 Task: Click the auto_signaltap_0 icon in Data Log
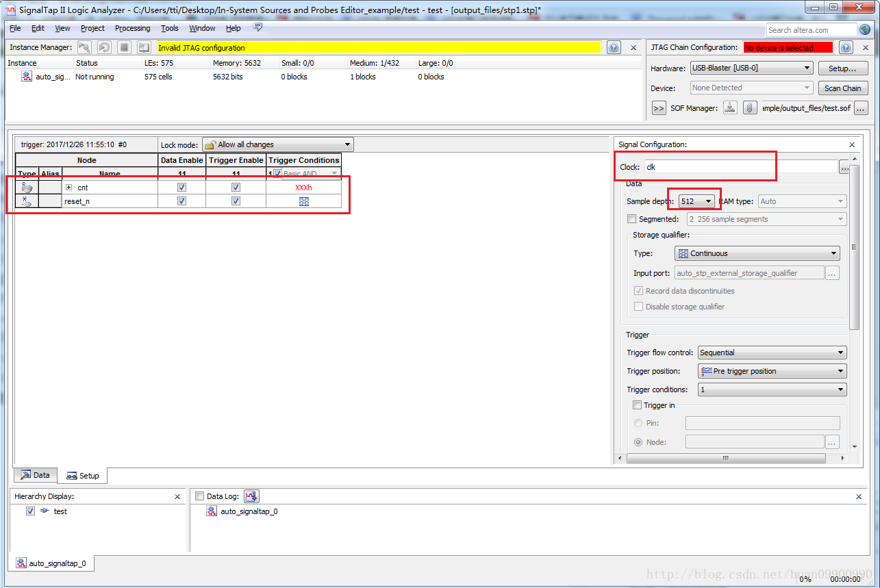pyautogui.click(x=212, y=511)
